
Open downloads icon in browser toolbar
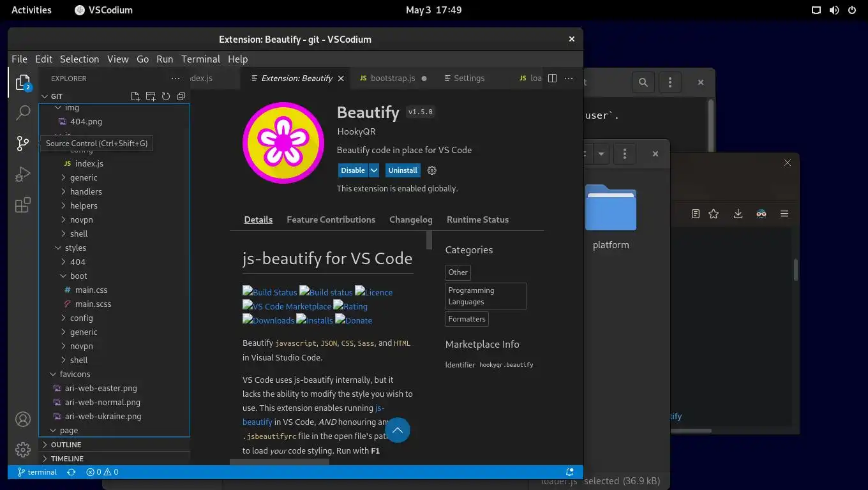[738, 214]
